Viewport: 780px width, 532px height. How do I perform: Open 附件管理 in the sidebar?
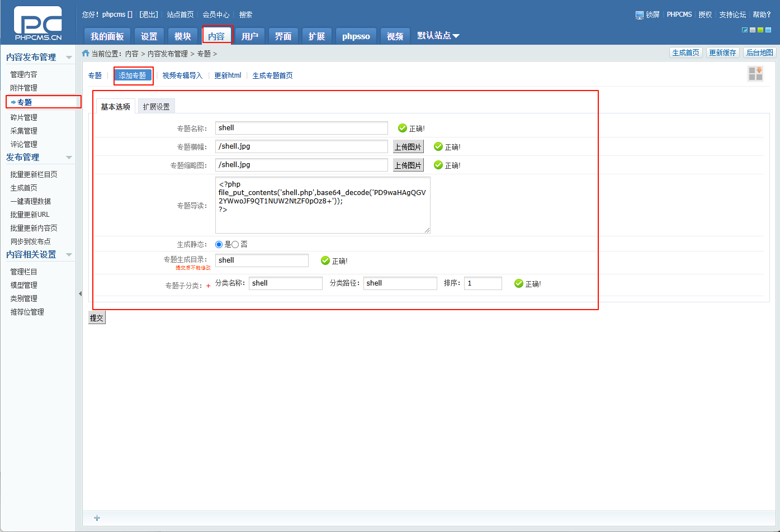(x=24, y=88)
